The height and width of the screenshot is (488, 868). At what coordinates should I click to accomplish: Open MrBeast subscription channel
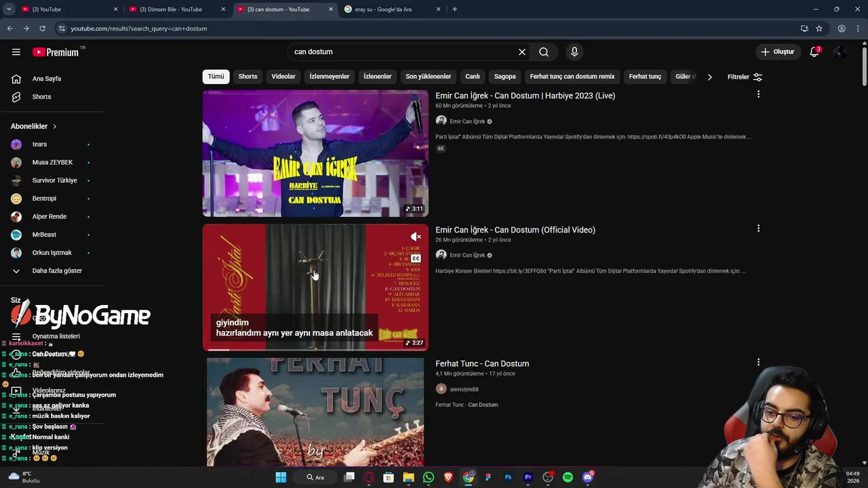44,235
